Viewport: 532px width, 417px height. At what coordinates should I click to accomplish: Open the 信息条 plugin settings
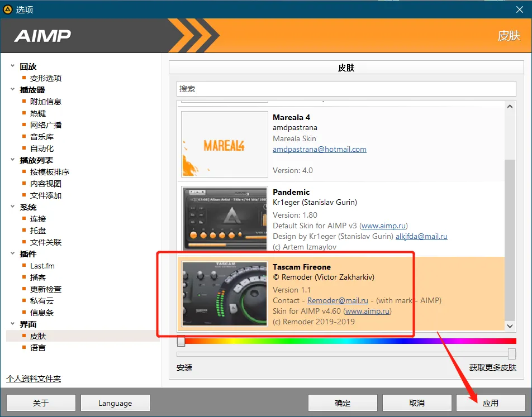42,313
